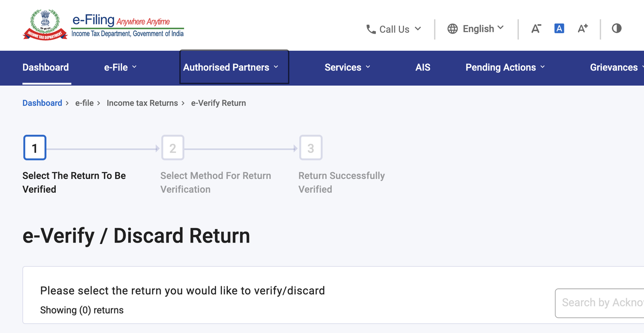The image size is (644, 333).
Task: Expand the English language selector
Action: (475, 29)
